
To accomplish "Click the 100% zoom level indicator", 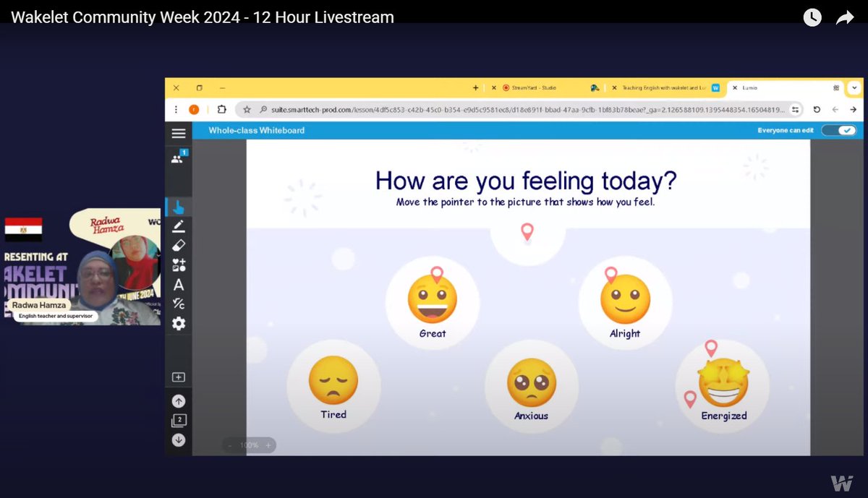I will coord(249,445).
